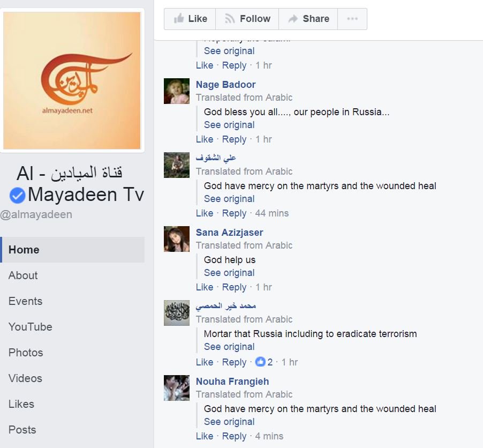483x448 pixels.
Task: Share the page via Share arrow
Action: pos(308,19)
